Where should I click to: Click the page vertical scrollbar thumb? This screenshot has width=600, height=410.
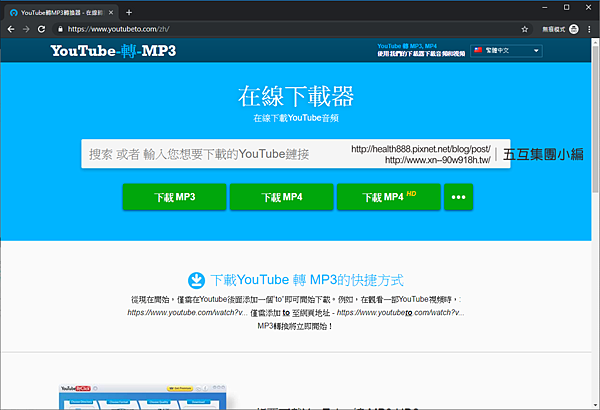coord(596,120)
